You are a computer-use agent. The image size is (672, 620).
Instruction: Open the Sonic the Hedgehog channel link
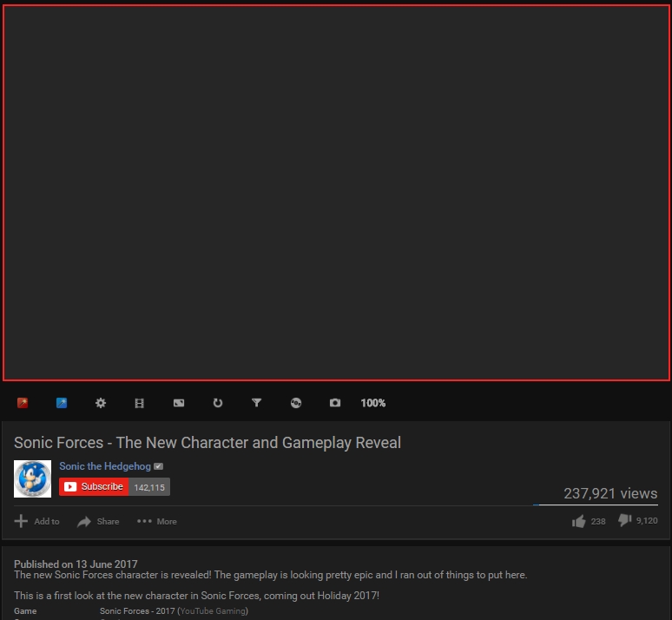pos(105,466)
